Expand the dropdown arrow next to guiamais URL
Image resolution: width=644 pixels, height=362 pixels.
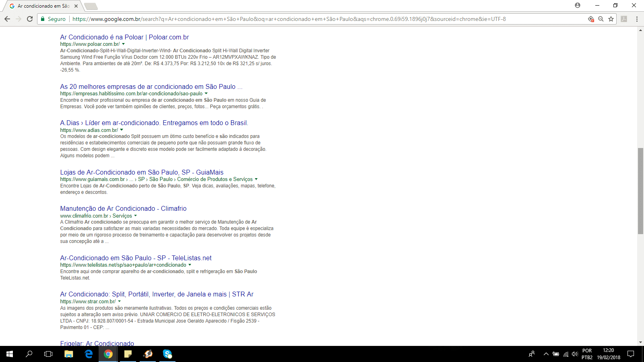point(256,179)
